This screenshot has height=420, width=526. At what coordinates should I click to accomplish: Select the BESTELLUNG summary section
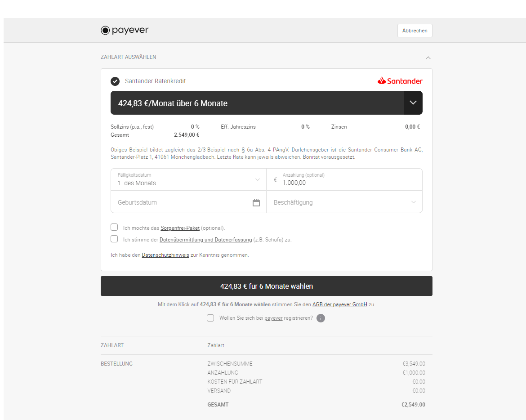116,363
